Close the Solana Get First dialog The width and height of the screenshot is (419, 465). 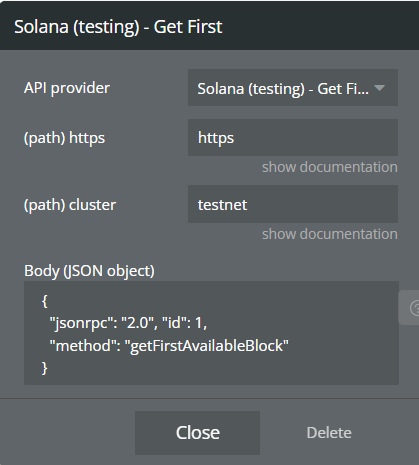[x=197, y=433]
